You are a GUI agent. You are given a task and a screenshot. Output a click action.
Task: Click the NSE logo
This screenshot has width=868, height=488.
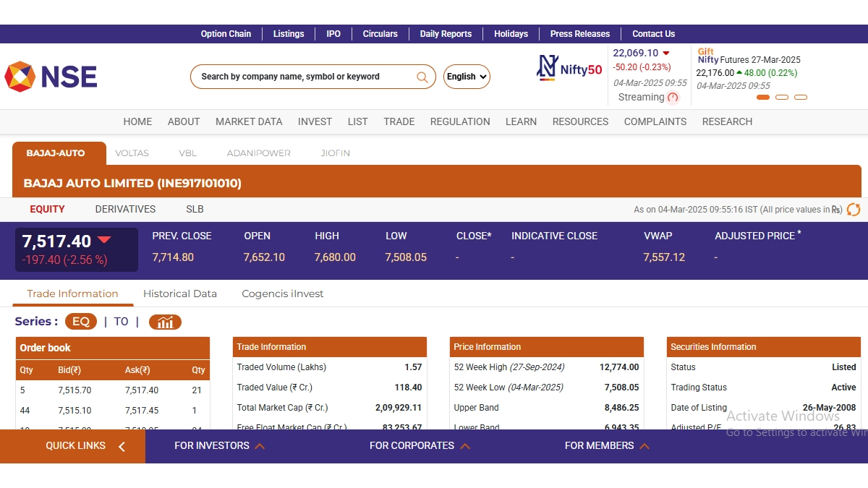pos(51,77)
